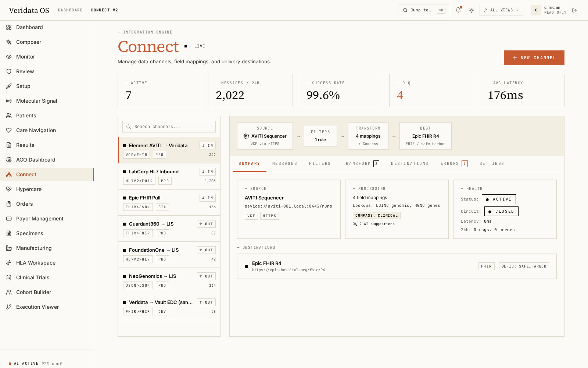Image resolution: width=588 pixels, height=368 pixels.
Task: Click the Review shield icon
Action: [x=9, y=71]
